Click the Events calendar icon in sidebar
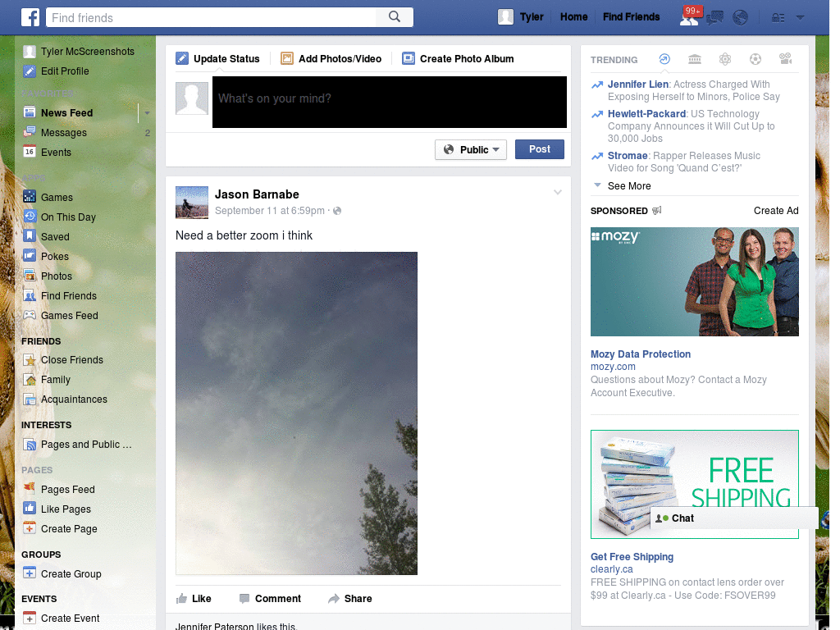840x630 pixels. [x=30, y=152]
